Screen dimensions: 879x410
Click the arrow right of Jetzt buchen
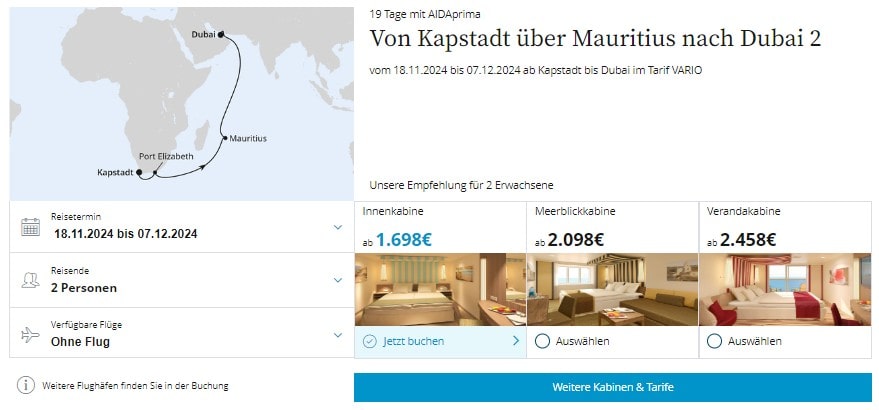tap(516, 341)
